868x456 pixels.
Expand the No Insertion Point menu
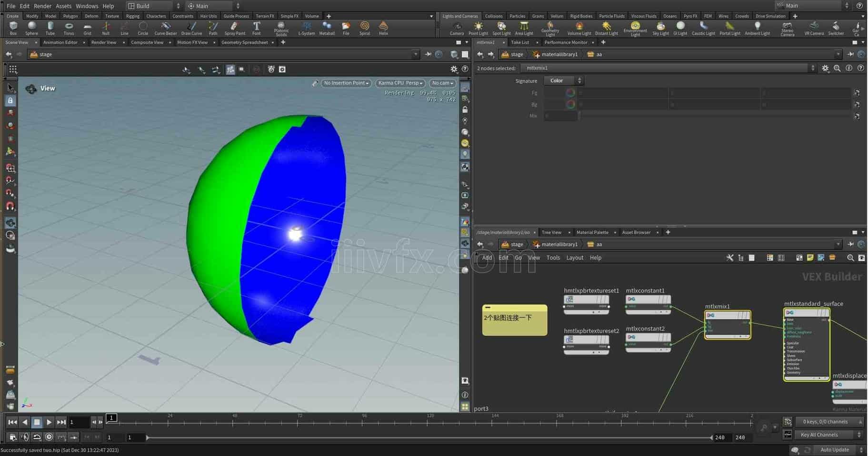pyautogui.click(x=346, y=83)
